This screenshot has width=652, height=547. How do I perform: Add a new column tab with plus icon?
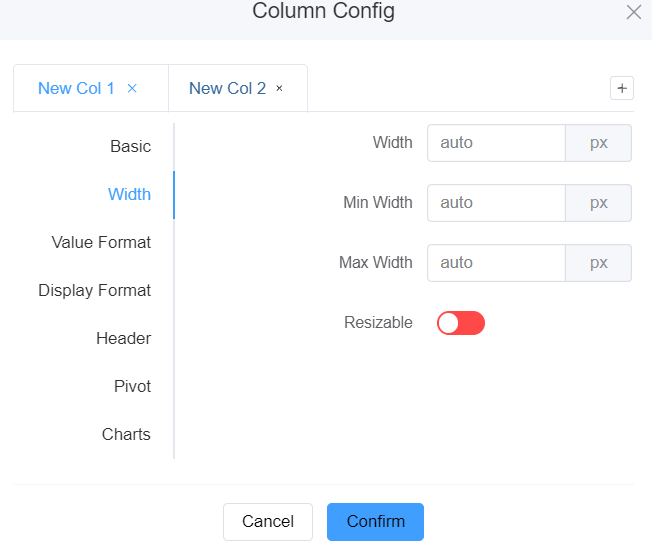[x=622, y=88]
